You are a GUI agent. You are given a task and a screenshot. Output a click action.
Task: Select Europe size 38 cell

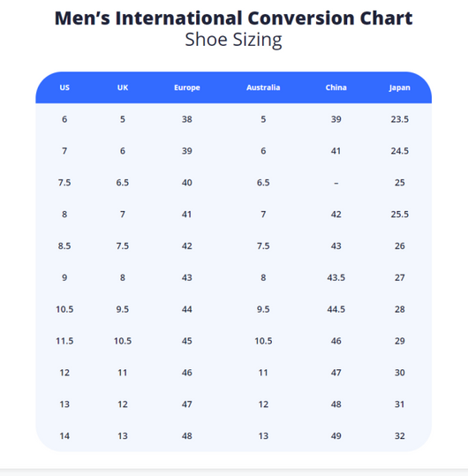[187, 119]
